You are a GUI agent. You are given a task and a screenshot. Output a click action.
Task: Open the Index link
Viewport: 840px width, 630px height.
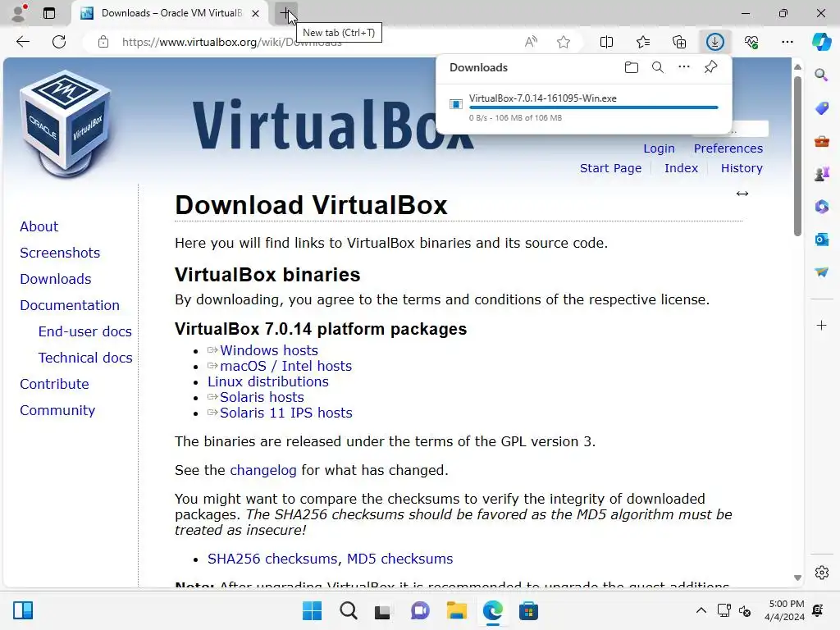[681, 168]
